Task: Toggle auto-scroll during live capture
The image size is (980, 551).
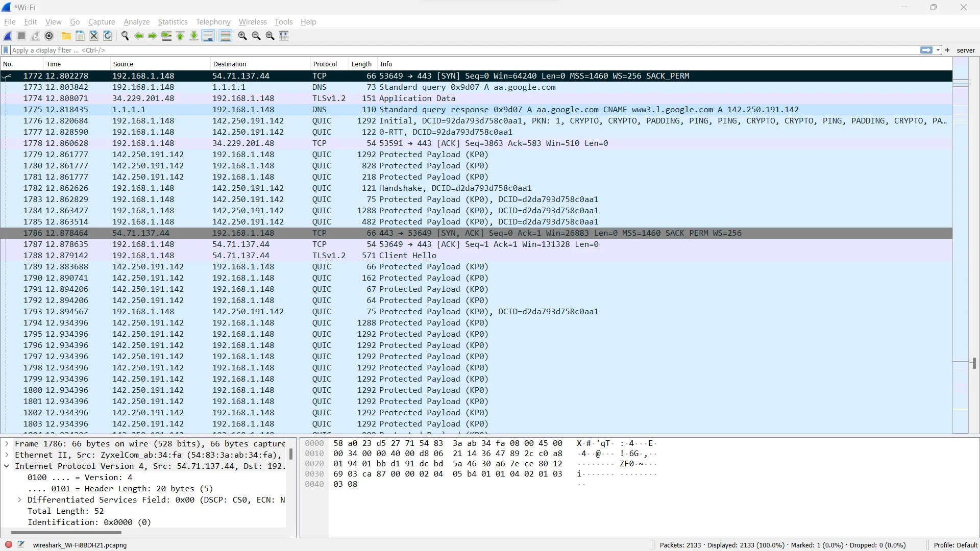Action: coord(208,36)
